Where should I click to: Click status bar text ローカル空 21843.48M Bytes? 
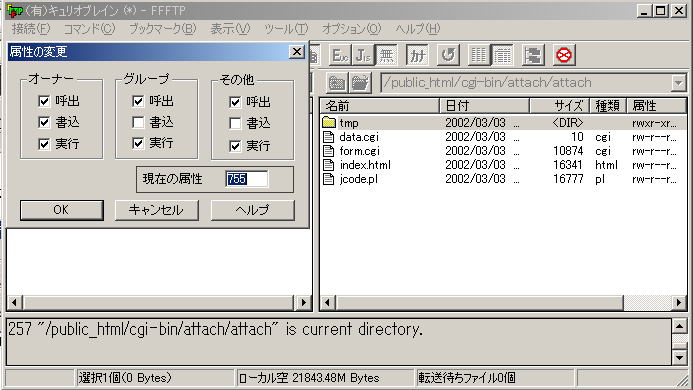click(x=309, y=378)
